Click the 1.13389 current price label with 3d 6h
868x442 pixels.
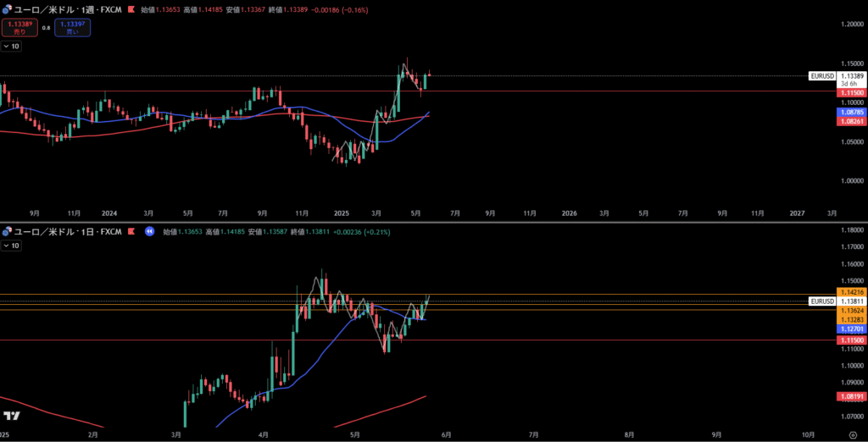coord(850,79)
